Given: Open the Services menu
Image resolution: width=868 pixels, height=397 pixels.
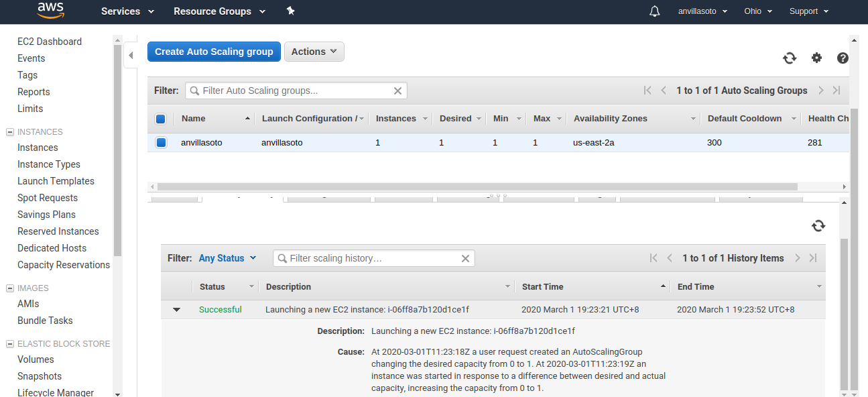Looking at the screenshot, I should pyautogui.click(x=127, y=11).
